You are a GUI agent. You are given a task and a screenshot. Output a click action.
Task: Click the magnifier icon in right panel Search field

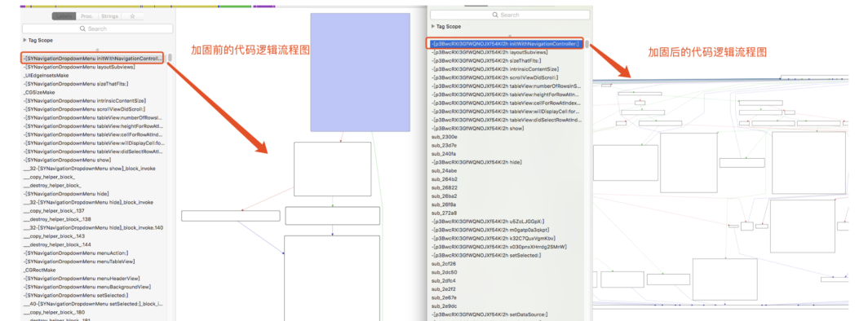pos(495,15)
